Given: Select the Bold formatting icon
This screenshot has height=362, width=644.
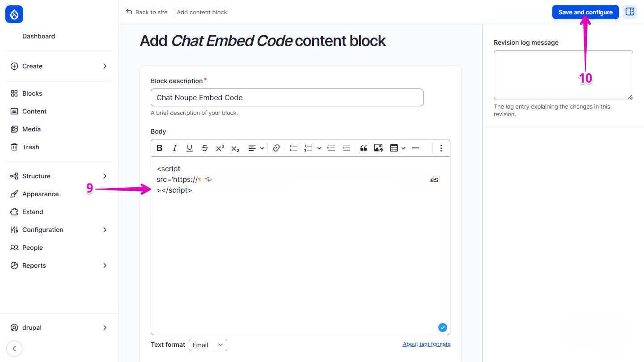Looking at the screenshot, I should [160, 147].
